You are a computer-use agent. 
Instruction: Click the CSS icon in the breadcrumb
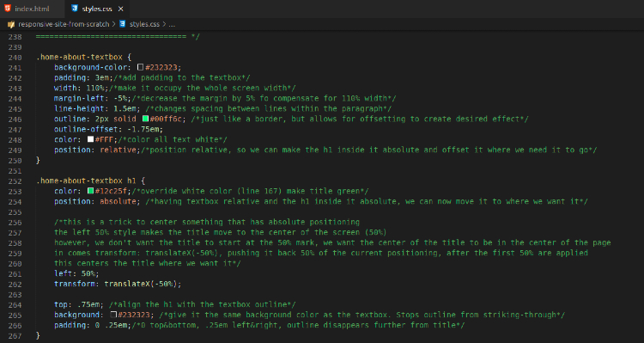tap(123, 24)
